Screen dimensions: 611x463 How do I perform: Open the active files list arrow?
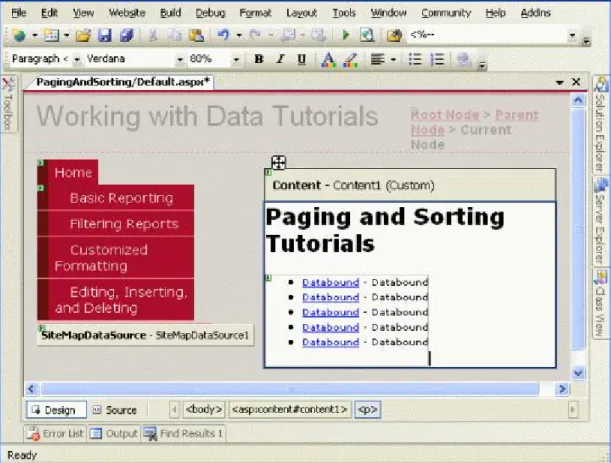point(560,82)
